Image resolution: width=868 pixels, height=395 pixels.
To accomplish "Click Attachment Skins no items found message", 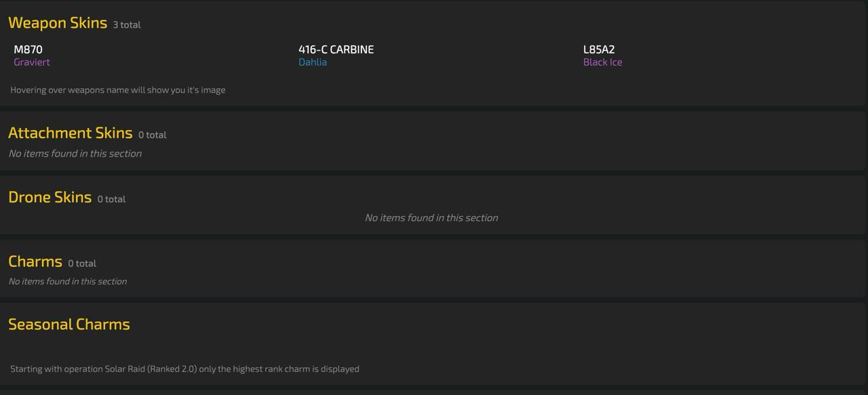I will [x=75, y=153].
